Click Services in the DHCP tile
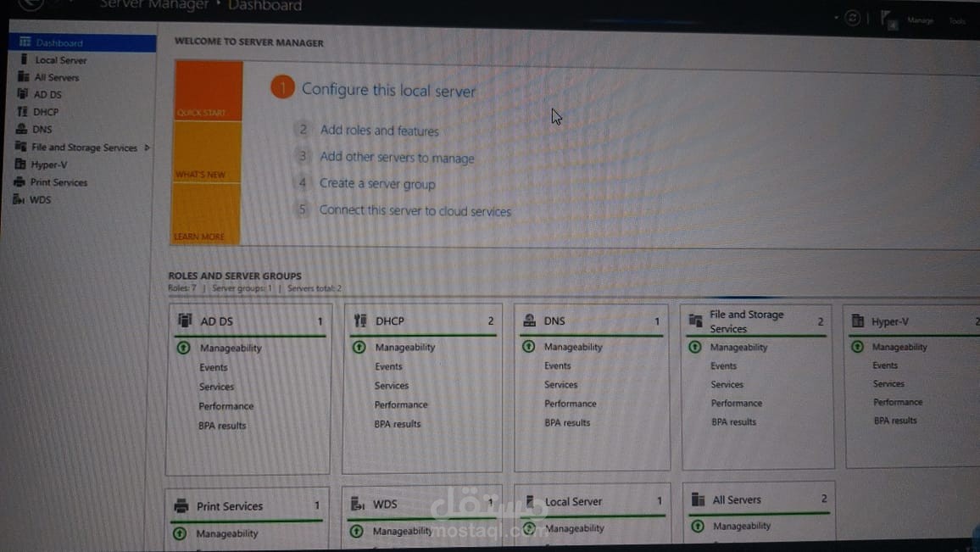This screenshot has height=552, width=980. coord(392,386)
